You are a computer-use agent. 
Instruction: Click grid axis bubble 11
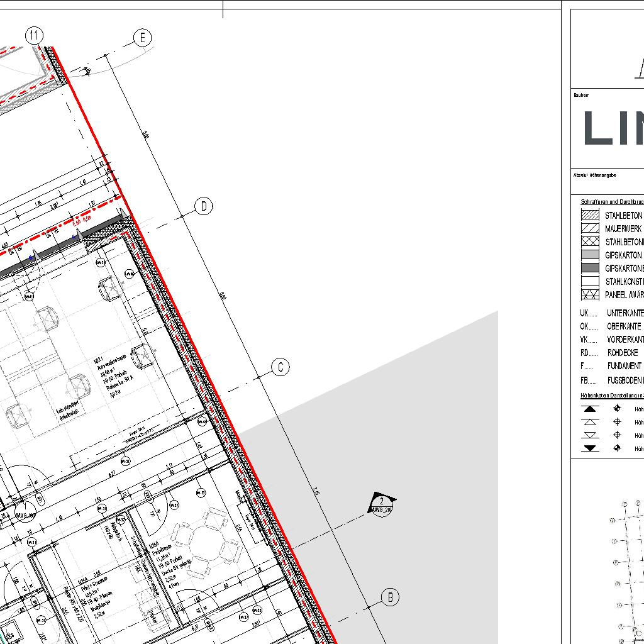35,36
